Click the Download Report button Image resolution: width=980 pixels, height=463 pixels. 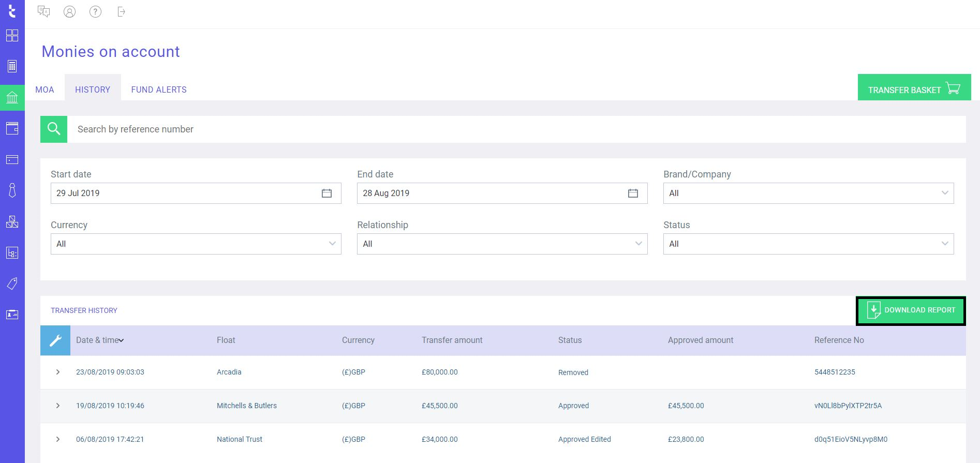(911, 310)
